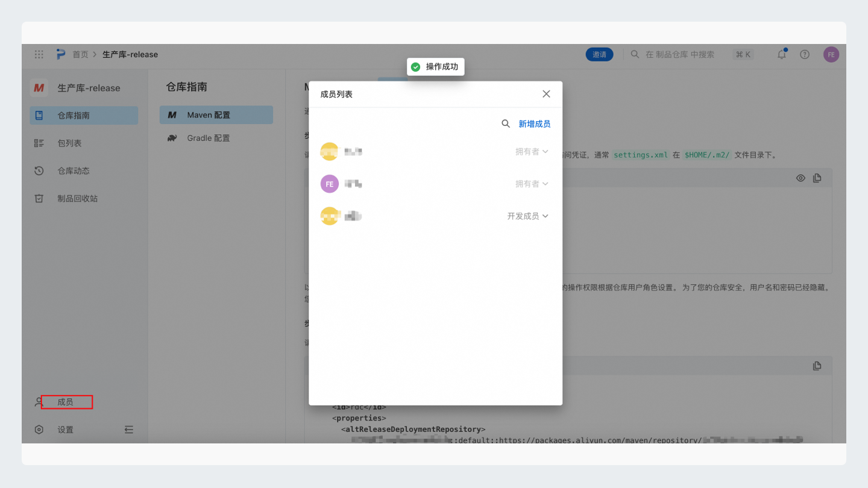Click the 仓库指南 book icon
868x488 pixels.
(x=39, y=116)
